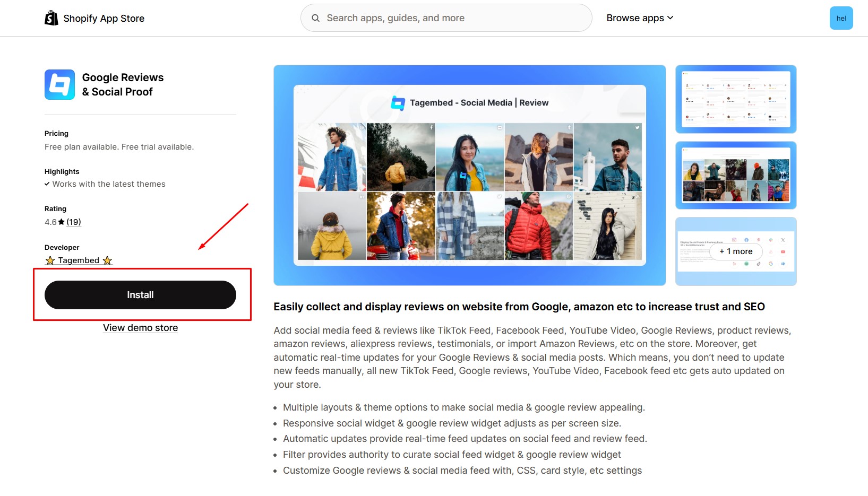Image resolution: width=868 pixels, height=496 pixels.
Task: Click inside the search apps input field
Action: 446,18
